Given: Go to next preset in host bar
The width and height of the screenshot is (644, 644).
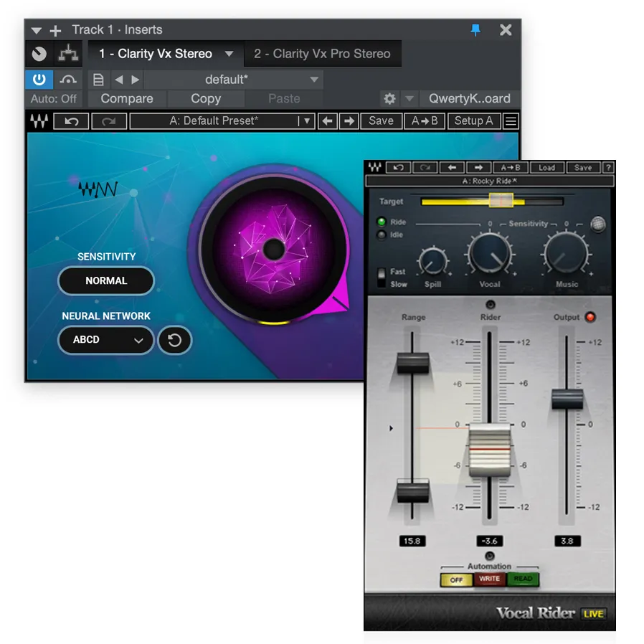Looking at the screenshot, I should [x=135, y=80].
